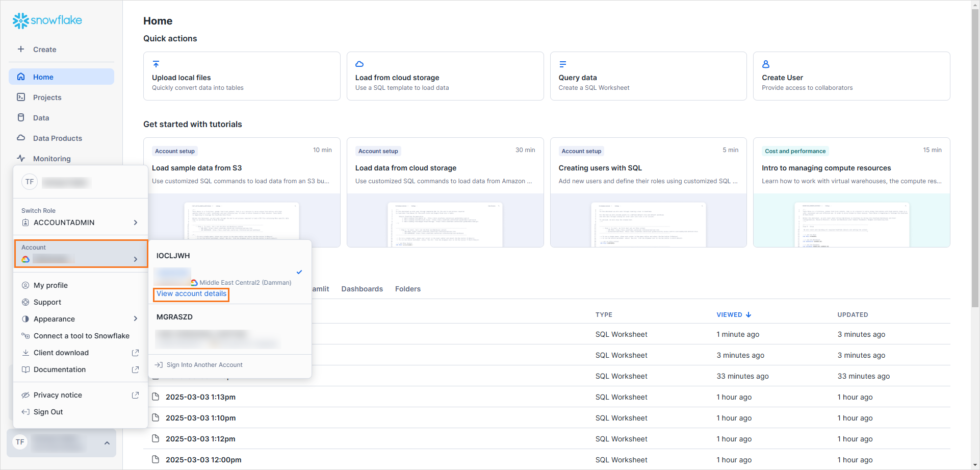Screen dimensions: 980x470
Task: Expand the Account submenu chevron
Action: (x=136, y=259)
